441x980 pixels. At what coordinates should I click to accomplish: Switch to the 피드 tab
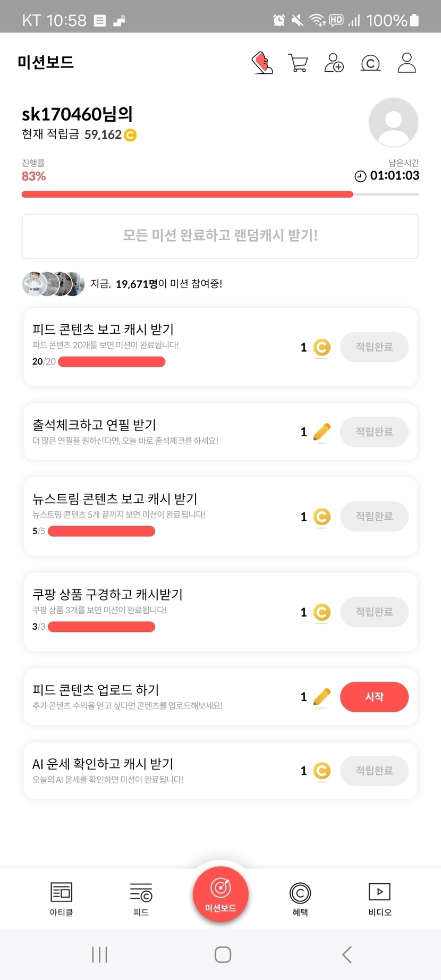(x=141, y=899)
